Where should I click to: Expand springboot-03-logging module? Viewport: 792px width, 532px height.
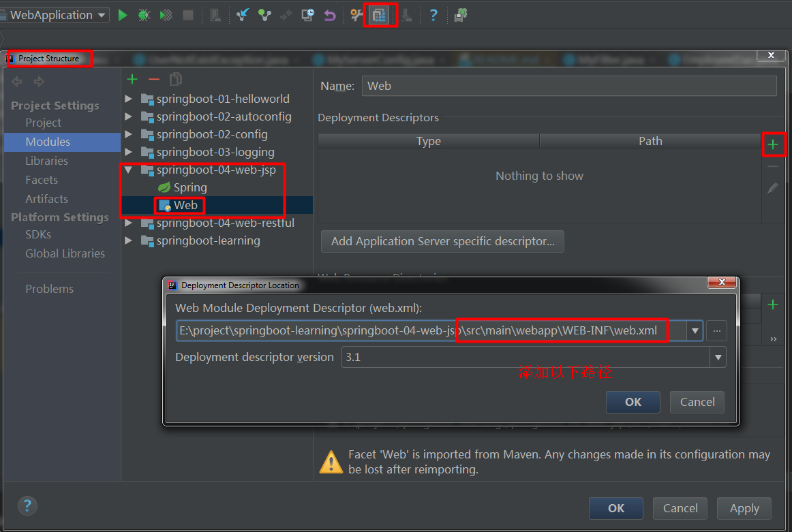coord(129,152)
